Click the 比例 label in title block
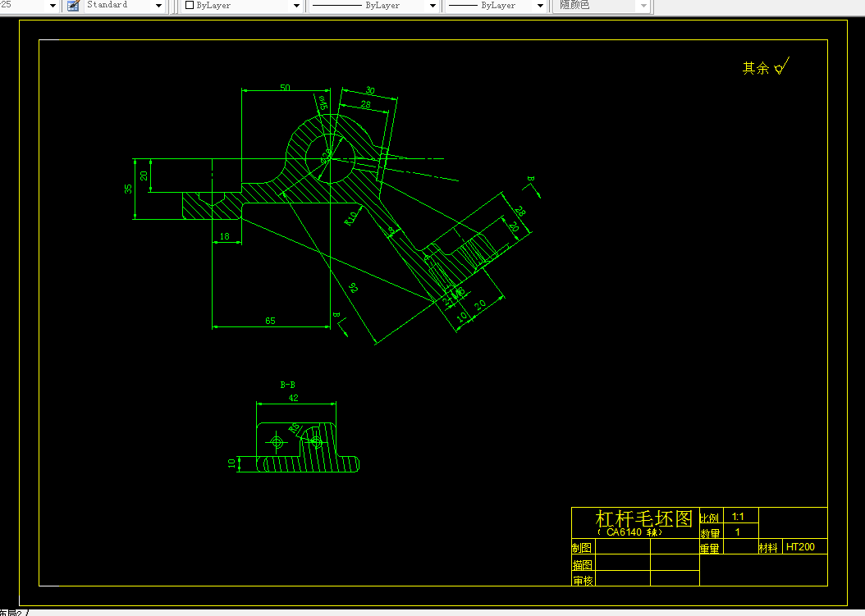This screenshot has height=616, width=865. point(709,518)
